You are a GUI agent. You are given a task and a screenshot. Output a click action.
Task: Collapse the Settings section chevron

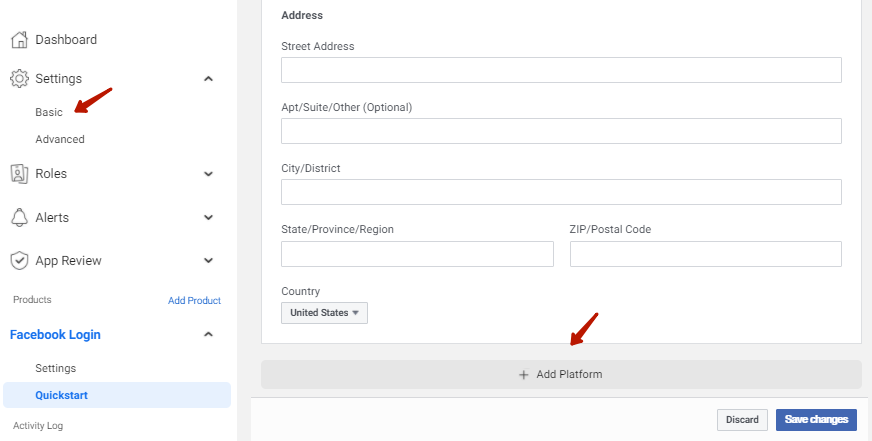pyautogui.click(x=208, y=78)
